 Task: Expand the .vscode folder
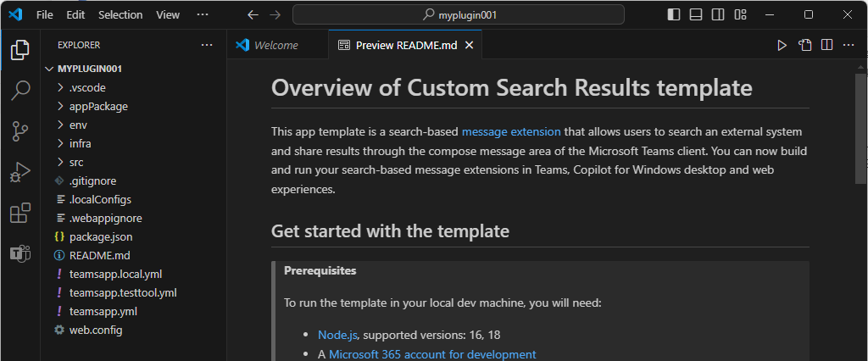tap(133, 87)
